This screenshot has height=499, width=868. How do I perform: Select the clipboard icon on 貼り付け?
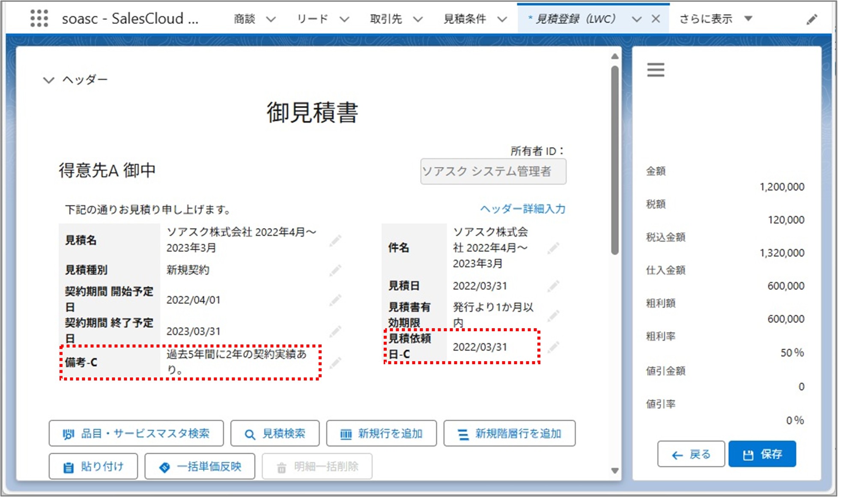click(68, 466)
